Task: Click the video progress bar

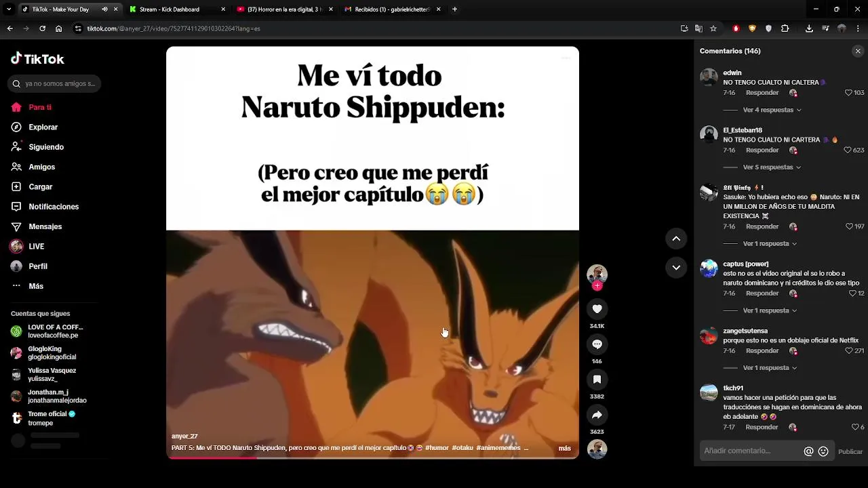Action: (x=372, y=457)
